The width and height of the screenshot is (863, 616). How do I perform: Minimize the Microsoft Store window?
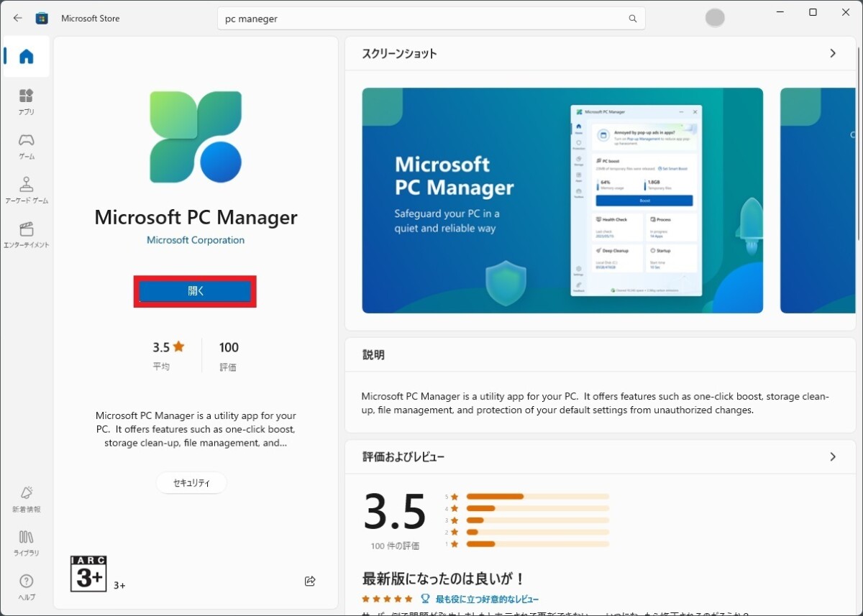780,12
